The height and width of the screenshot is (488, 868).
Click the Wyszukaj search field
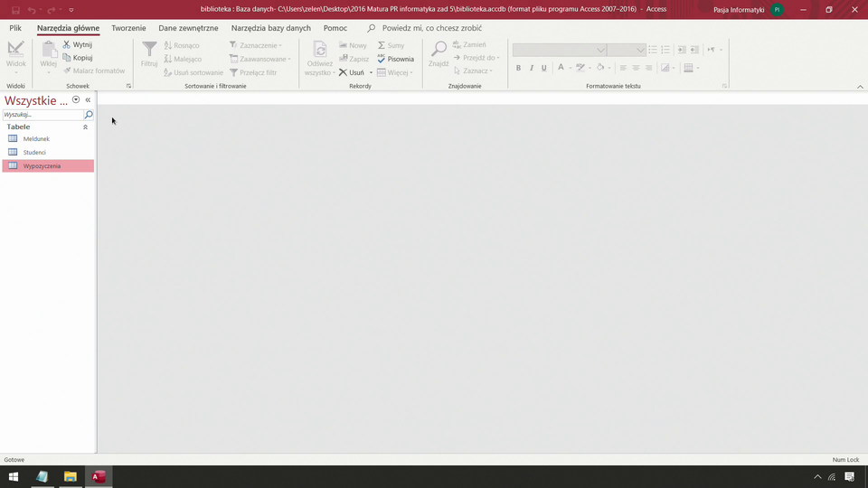pyautogui.click(x=42, y=115)
